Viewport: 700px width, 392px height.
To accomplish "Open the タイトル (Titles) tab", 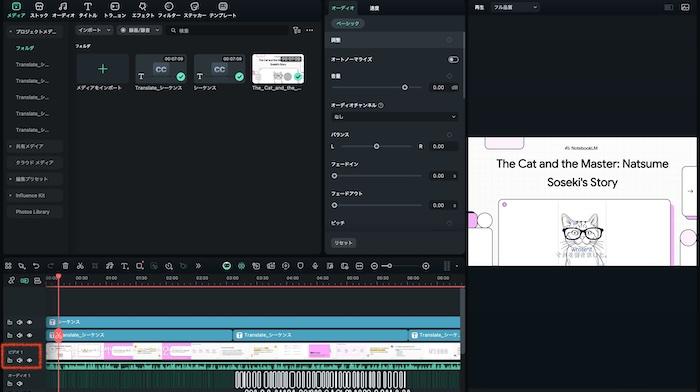I will (x=88, y=10).
